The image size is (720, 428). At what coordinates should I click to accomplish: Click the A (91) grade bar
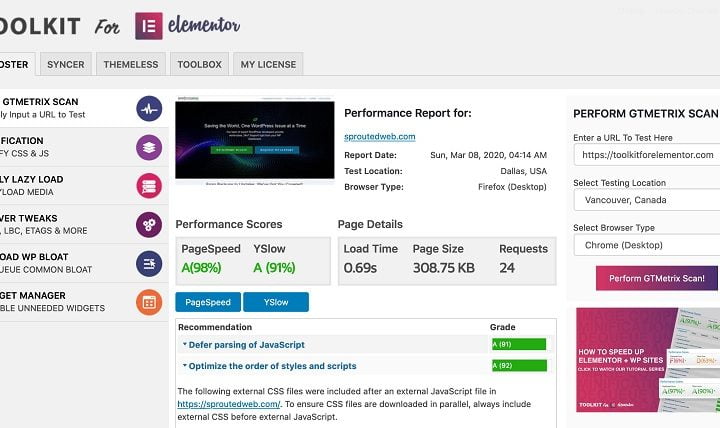(x=519, y=344)
